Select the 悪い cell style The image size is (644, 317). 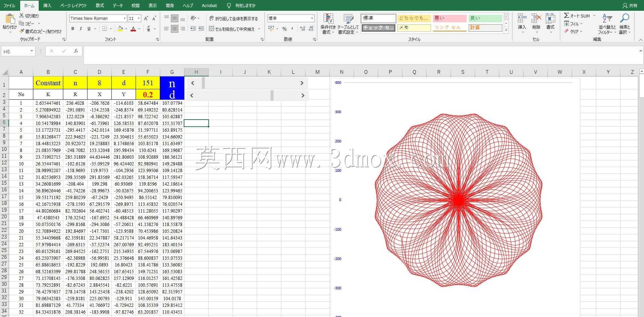pos(450,18)
